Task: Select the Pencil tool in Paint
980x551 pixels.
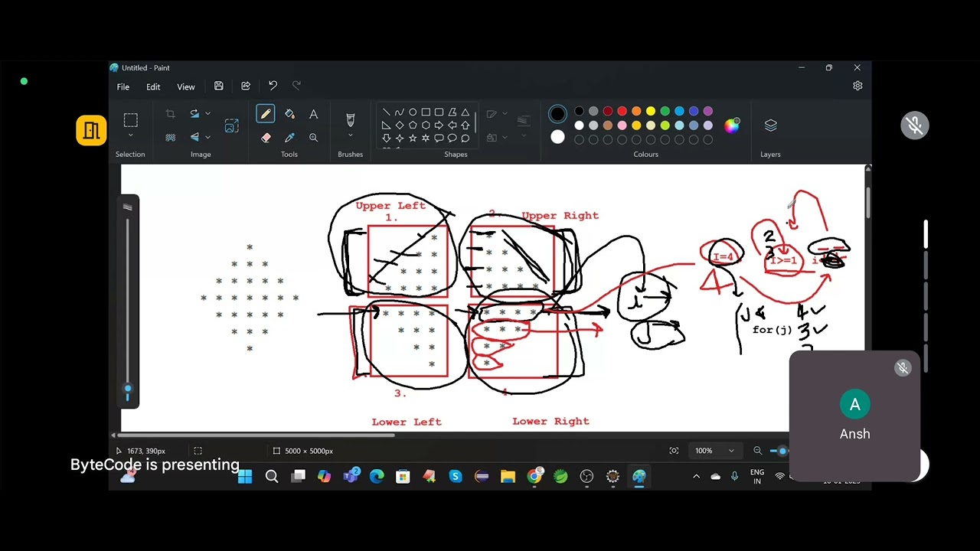Action: (266, 114)
